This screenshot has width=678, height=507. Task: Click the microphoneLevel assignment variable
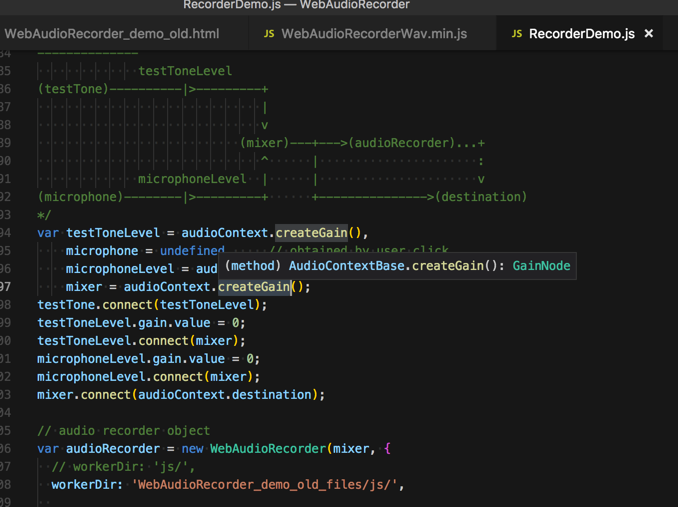(120, 269)
